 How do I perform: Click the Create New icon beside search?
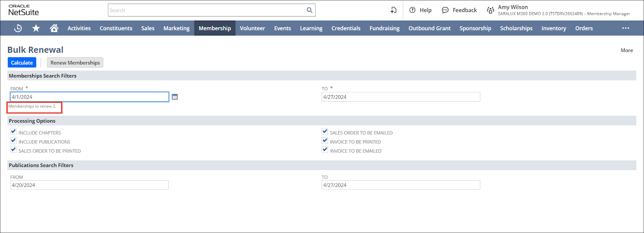tap(393, 10)
